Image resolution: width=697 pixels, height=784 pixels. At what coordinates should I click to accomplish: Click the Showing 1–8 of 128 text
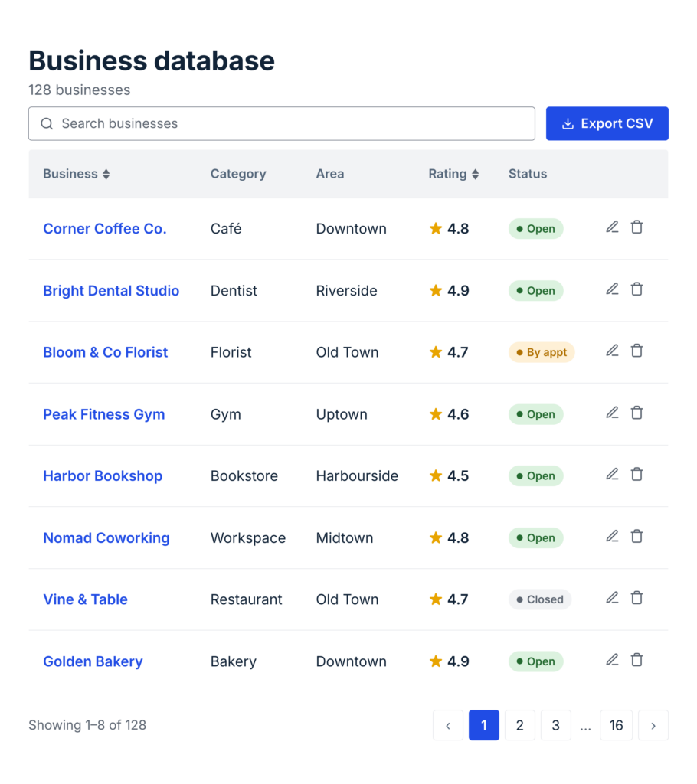87,725
